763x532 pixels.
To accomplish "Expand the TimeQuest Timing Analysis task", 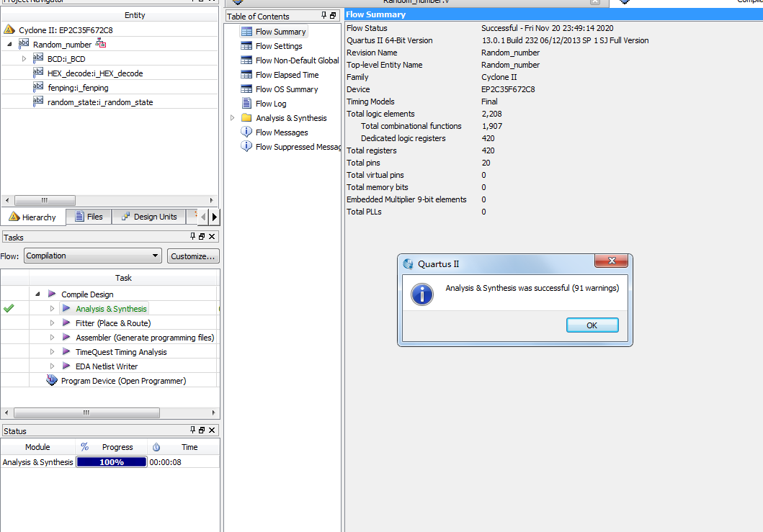I will click(x=52, y=351).
